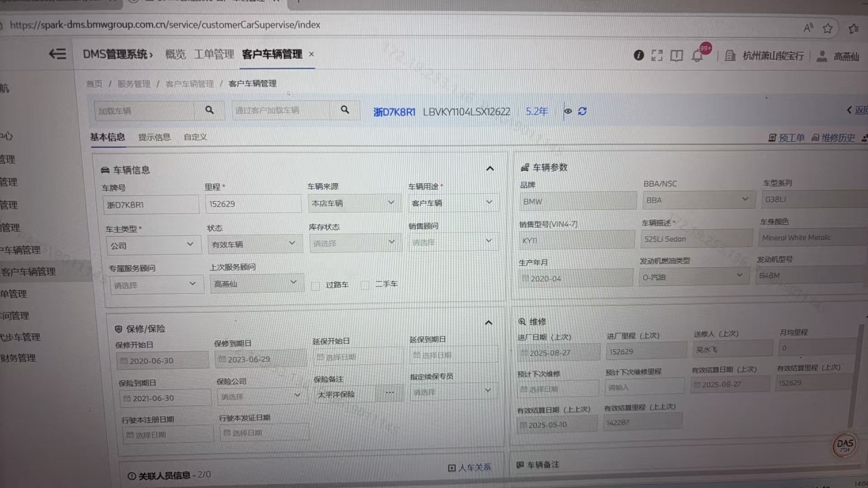Click the 里程 input field showing 152629
The height and width of the screenshot is (488, 868).
pyautogui.click(x=252, y=204)
